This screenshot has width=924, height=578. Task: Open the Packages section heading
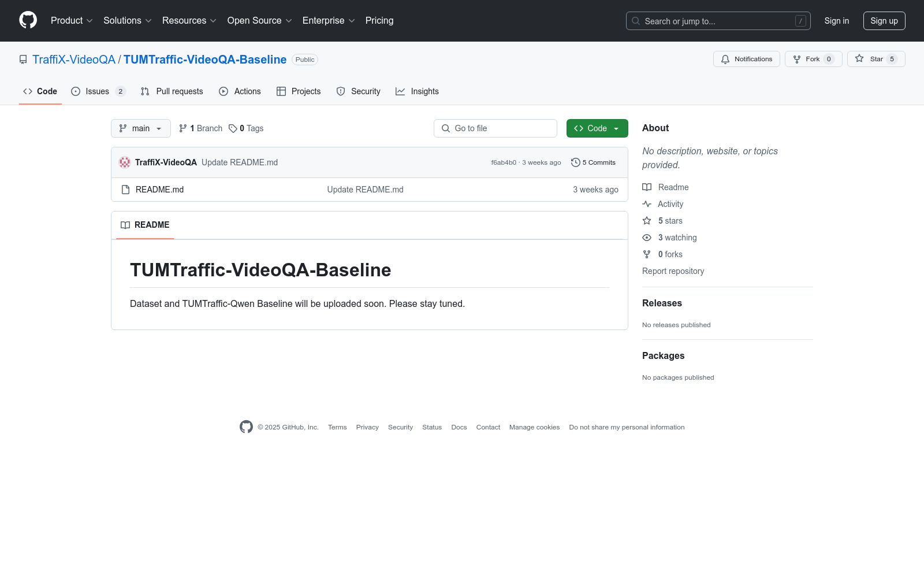coord(663,355)
